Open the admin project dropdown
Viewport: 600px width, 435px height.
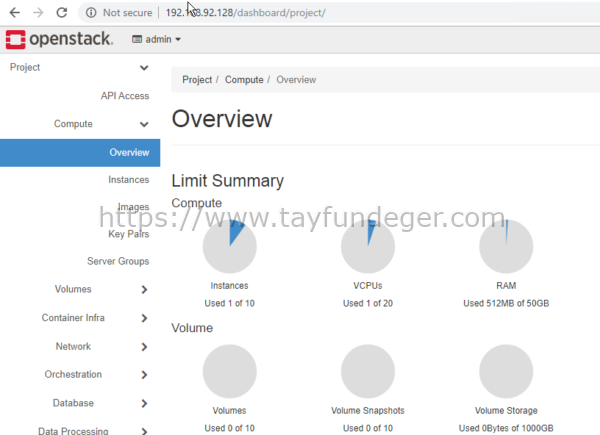click(x=157, y=40)
